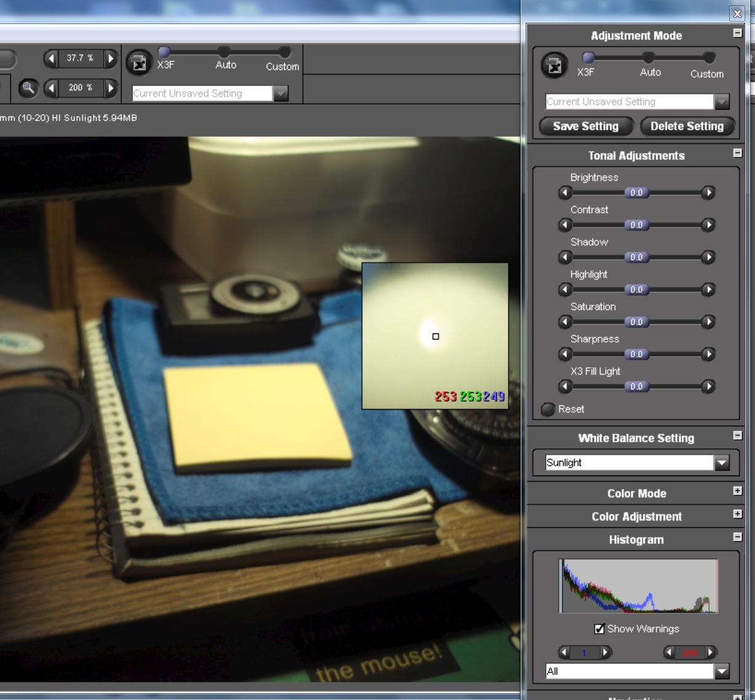Click the Shadow slider handle

tap(636, 257)
